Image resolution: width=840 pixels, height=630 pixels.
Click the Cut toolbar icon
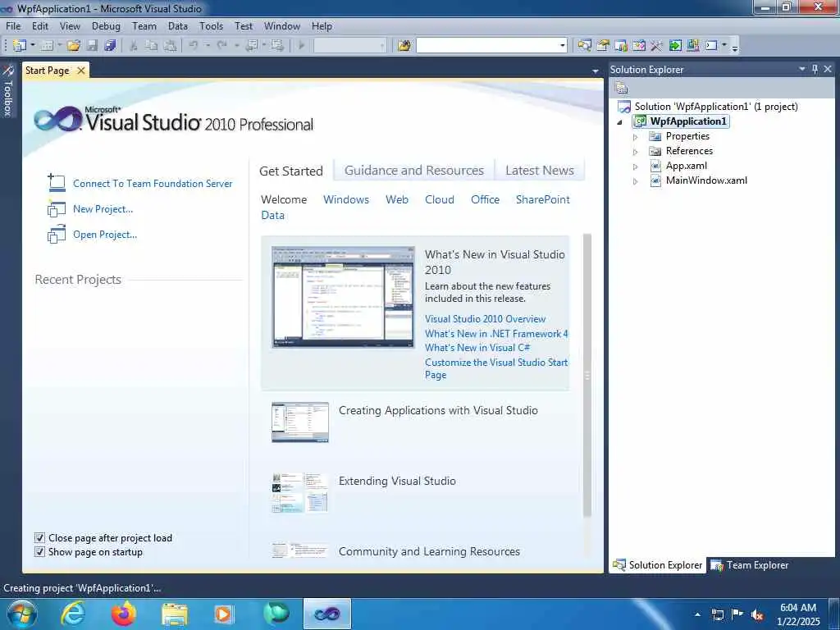[134, 46]
